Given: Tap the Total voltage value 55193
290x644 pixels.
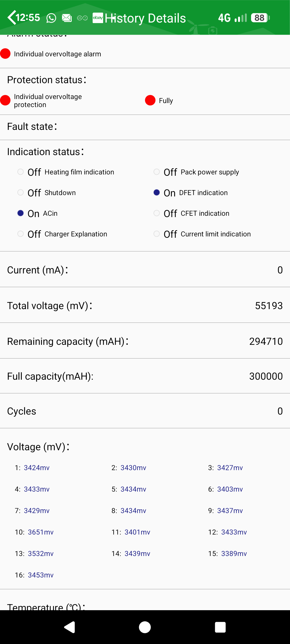Looking at the screenshot, I should (269, 306).
